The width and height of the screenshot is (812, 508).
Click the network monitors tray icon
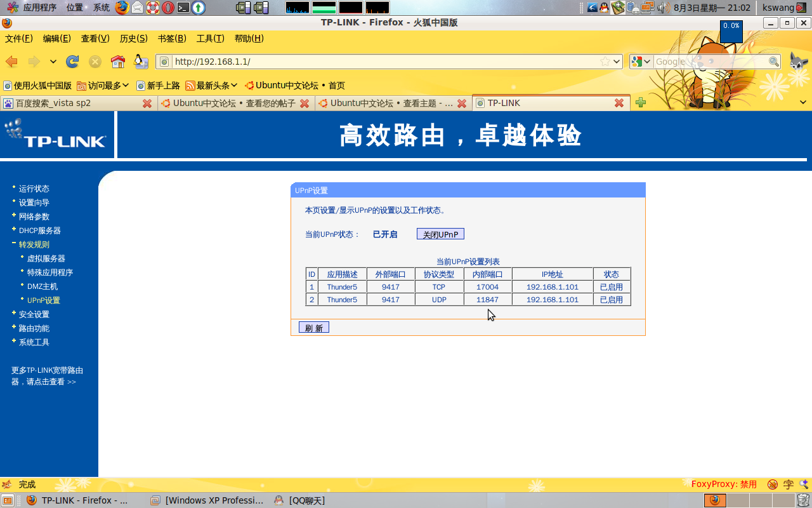click(647, 8)
